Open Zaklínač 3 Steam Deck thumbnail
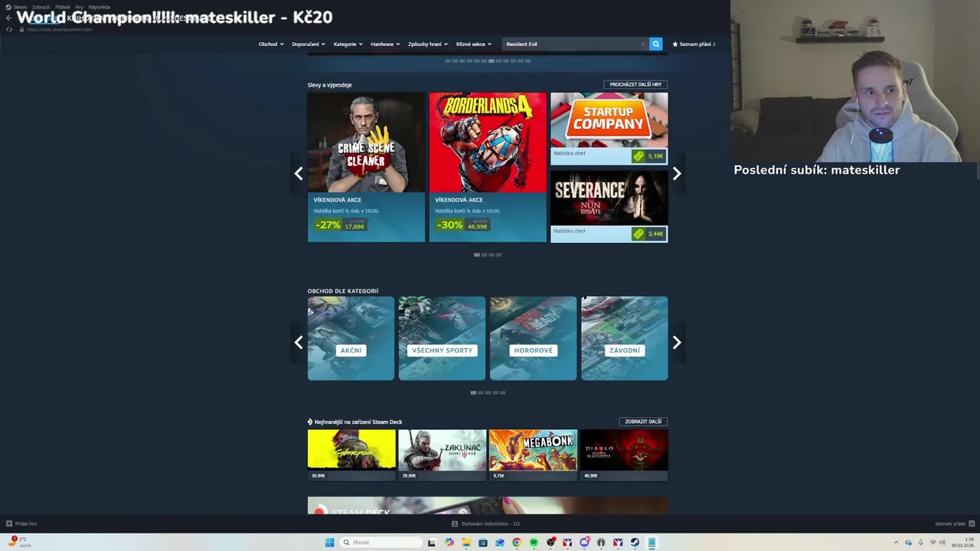980x551 pixels. (442, 449)
